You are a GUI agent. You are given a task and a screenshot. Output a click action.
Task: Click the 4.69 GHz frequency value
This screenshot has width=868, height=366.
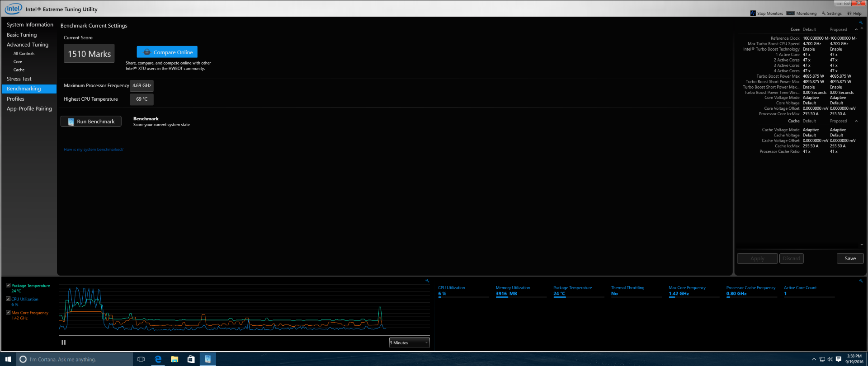142,85
